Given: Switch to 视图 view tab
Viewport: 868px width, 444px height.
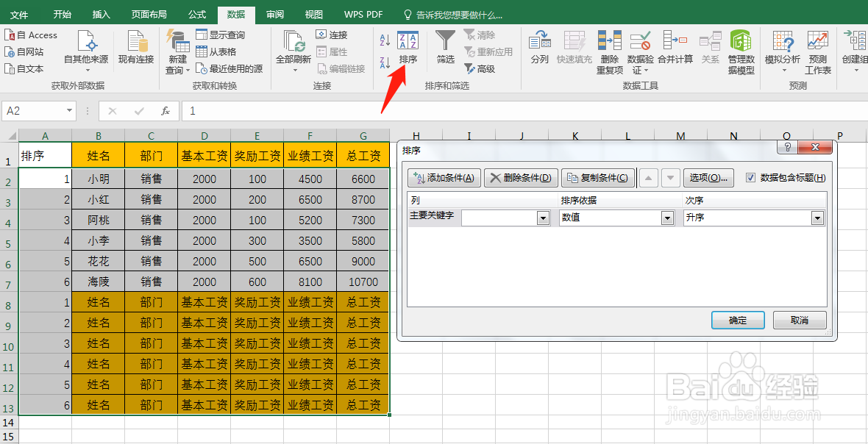Looking at the screenshot, I should click(x=314, y=15).
